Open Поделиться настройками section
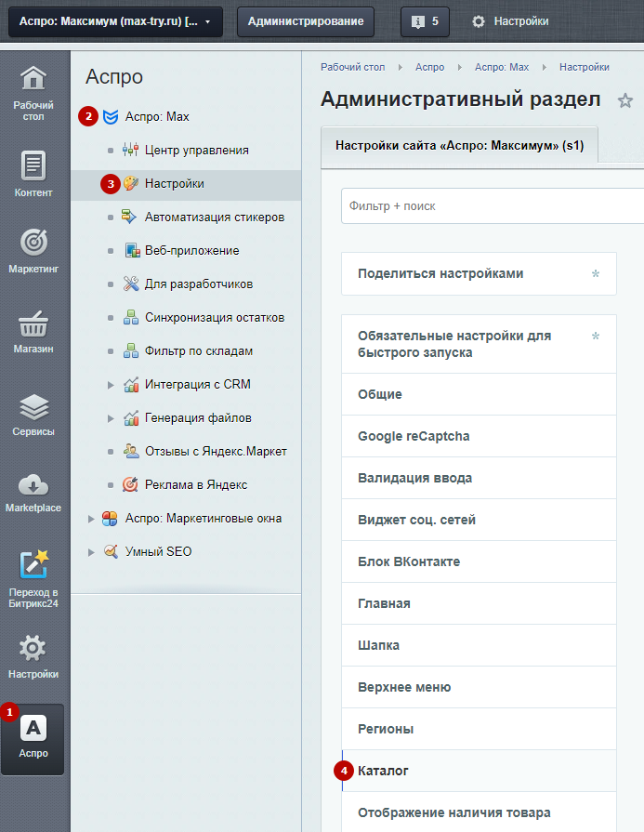This screenshot has width=644, height=832. [479, 274]
